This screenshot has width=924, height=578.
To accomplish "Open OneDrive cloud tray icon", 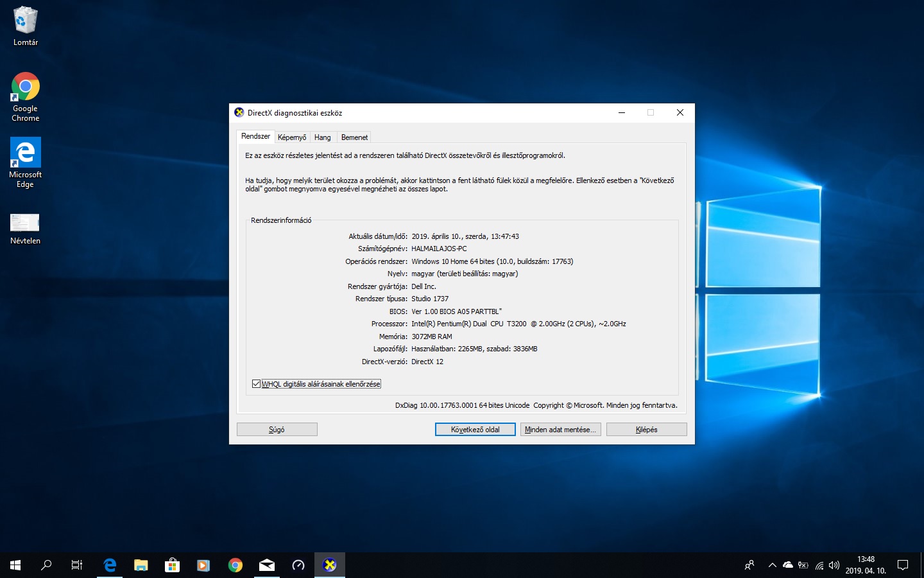I will click(788, 565).
